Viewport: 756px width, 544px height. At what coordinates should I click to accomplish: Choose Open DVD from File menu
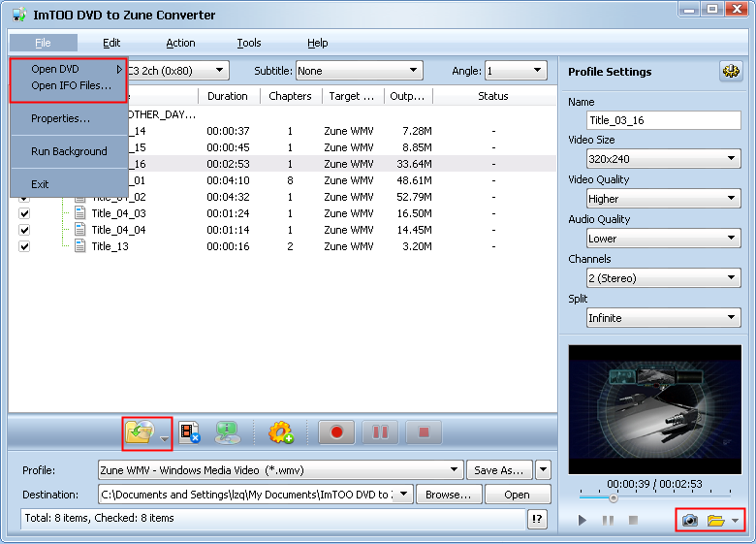[69, 69]
